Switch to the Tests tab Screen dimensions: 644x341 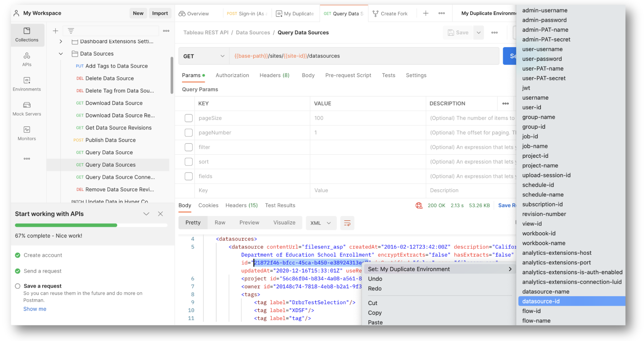point(389,75)
